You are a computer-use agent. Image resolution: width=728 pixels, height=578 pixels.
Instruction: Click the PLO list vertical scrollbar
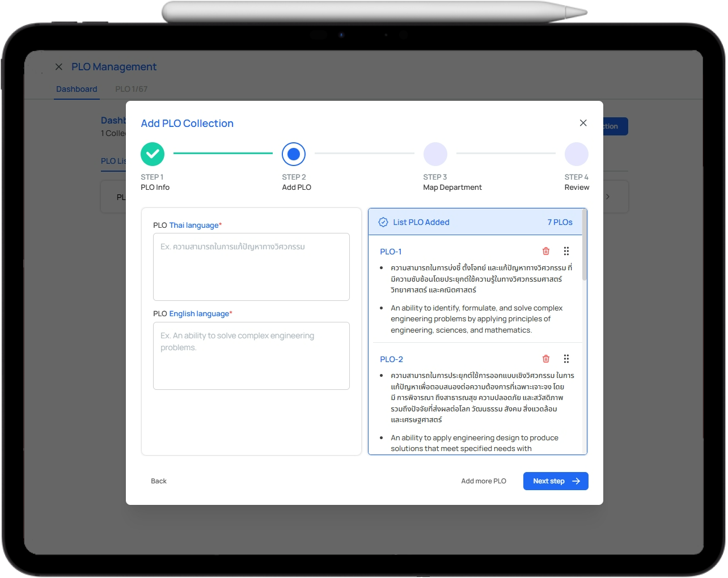pos(584,249)
